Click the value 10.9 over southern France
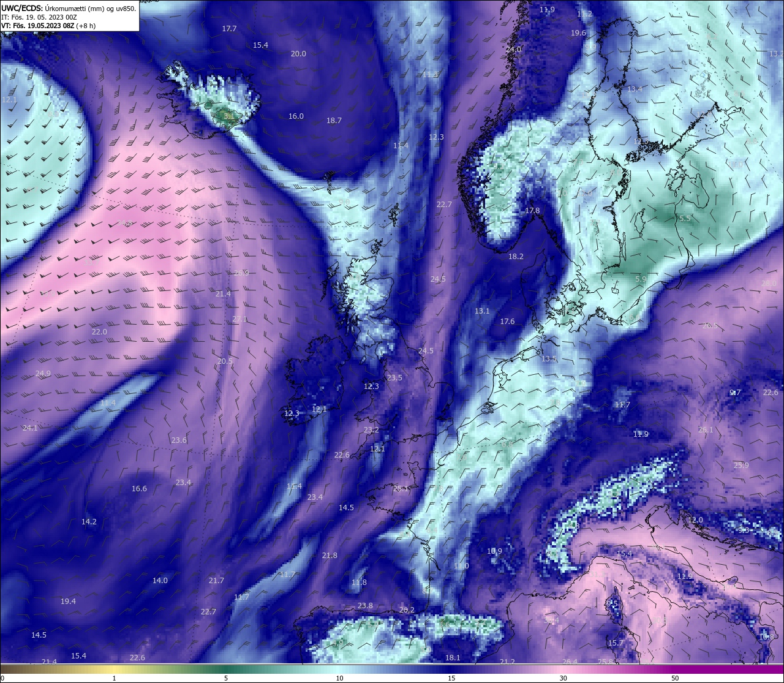Screen dimensions: 784x683 click(494, 551)
